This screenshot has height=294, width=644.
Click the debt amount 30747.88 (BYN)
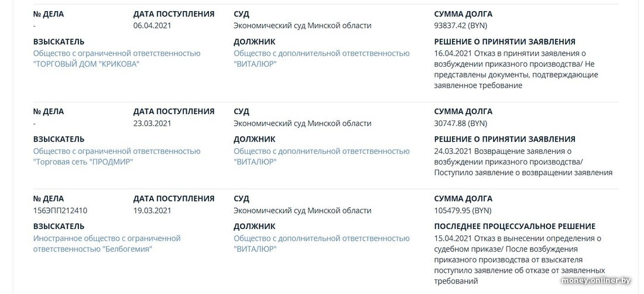point(460,124)
